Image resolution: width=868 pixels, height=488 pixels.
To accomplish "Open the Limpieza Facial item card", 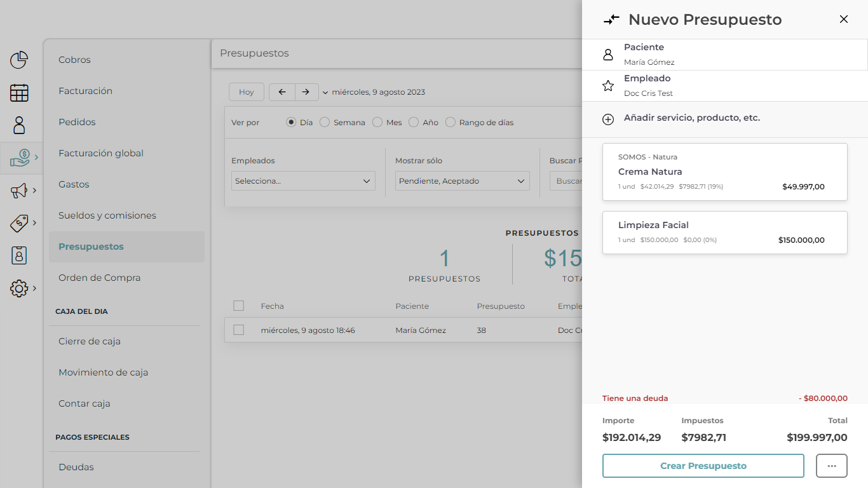I will [725, 233].
